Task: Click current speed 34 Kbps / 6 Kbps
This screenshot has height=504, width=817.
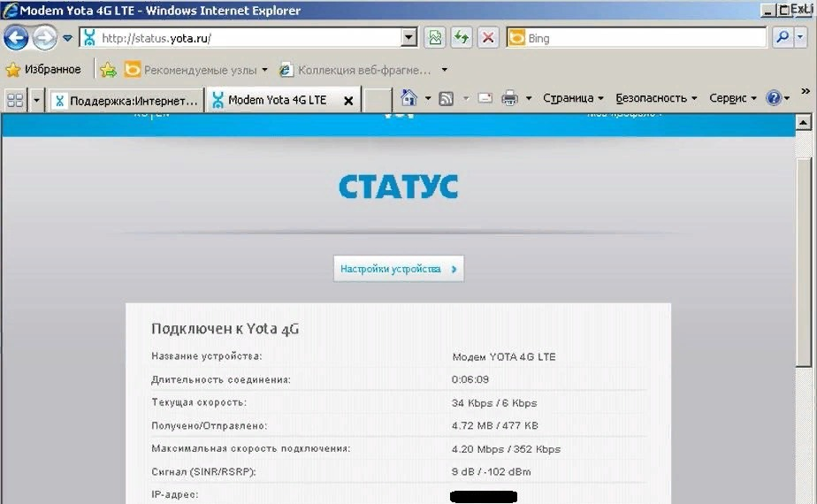Action: [494, 403]
